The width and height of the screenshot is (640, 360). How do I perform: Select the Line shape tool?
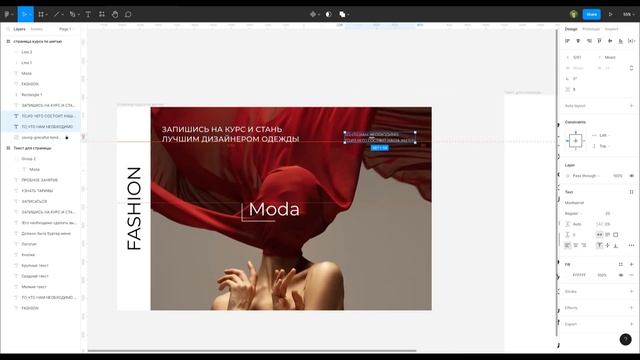pyautogui.click(x=57, y=14)
